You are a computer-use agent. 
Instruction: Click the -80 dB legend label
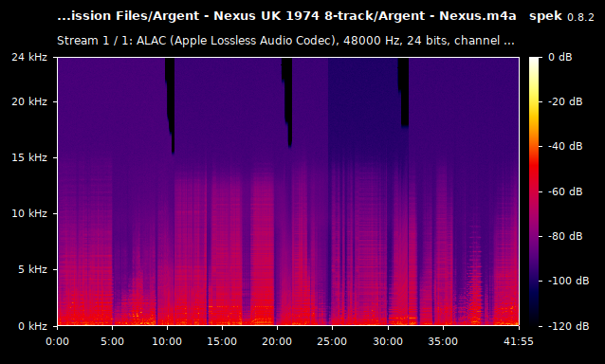point(565,236)
